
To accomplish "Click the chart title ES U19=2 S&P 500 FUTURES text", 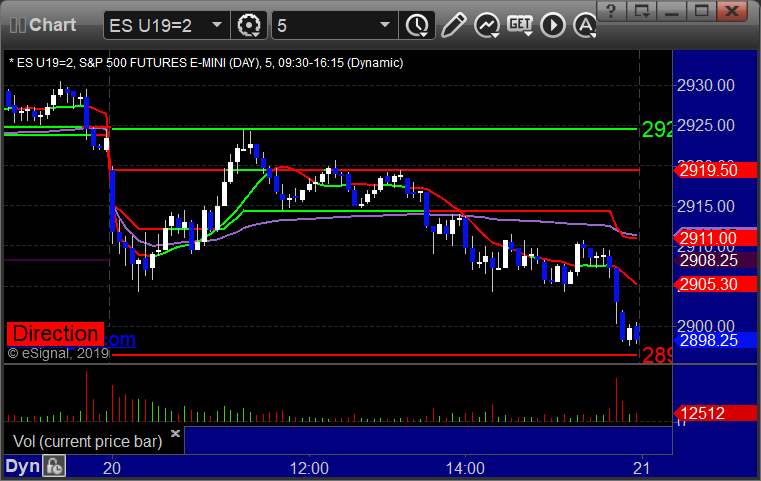I will [x=206, y=63].
